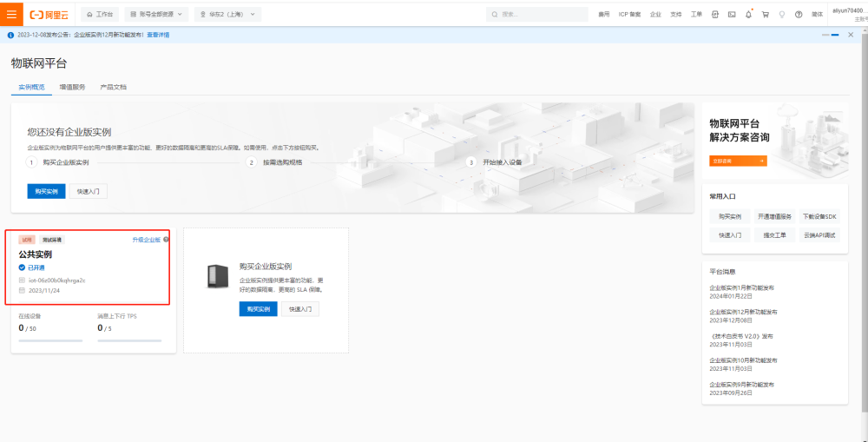Click the top search field
Screen dimensions: 868x442
click(x=537, y=15)
